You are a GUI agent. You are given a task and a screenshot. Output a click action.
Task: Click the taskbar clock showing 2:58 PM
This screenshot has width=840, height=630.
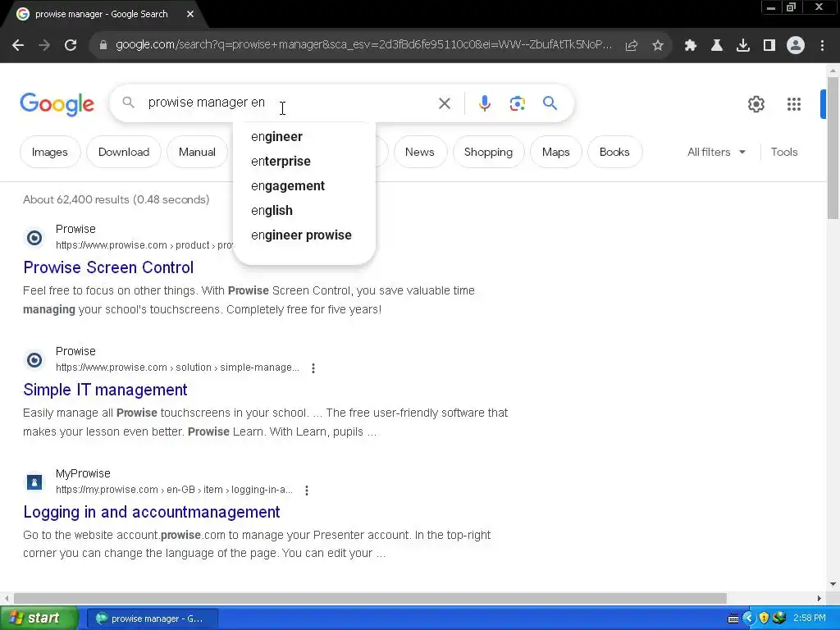point(810,619)
